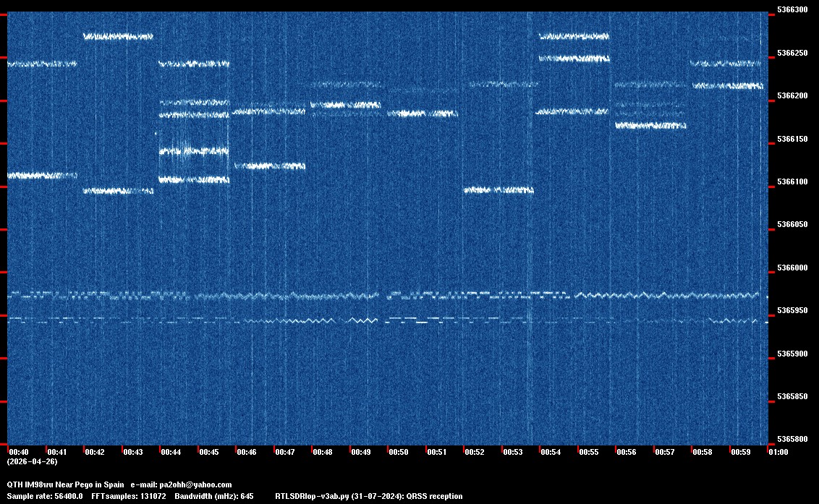Click the (2026-04-26) date text
The image size is (819, 504).
[x=32, y=461]
